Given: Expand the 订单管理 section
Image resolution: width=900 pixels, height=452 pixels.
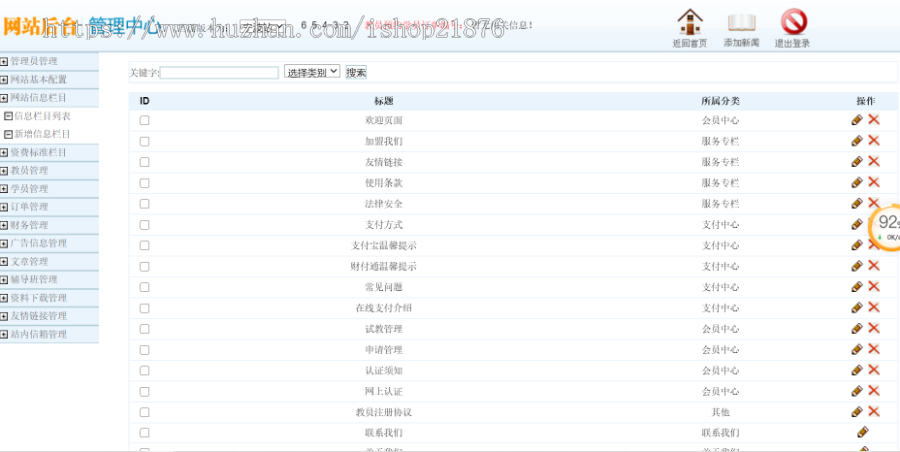Looking at the screenshot, I should click(x=4, y=207).
